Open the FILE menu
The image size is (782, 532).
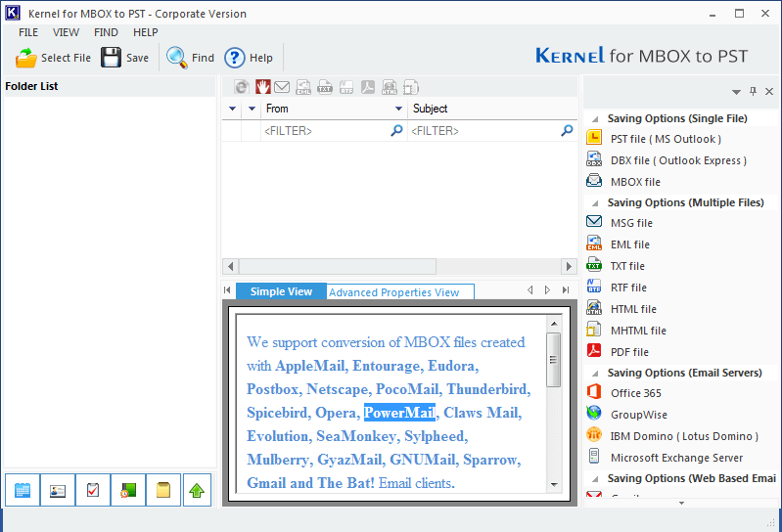pyautogui.click(x=28, y=32)
